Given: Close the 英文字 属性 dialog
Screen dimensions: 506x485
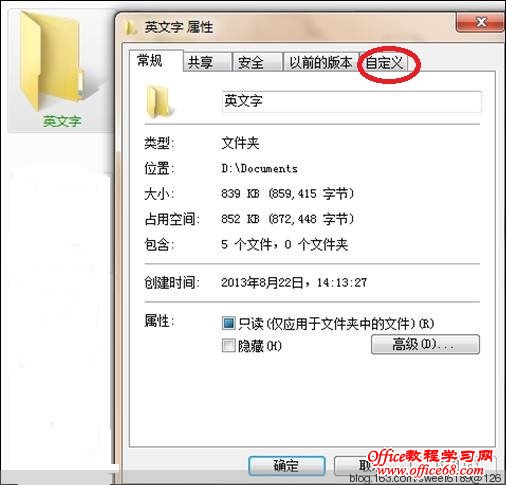Looking at the screenshot, I should coord(481,22).
